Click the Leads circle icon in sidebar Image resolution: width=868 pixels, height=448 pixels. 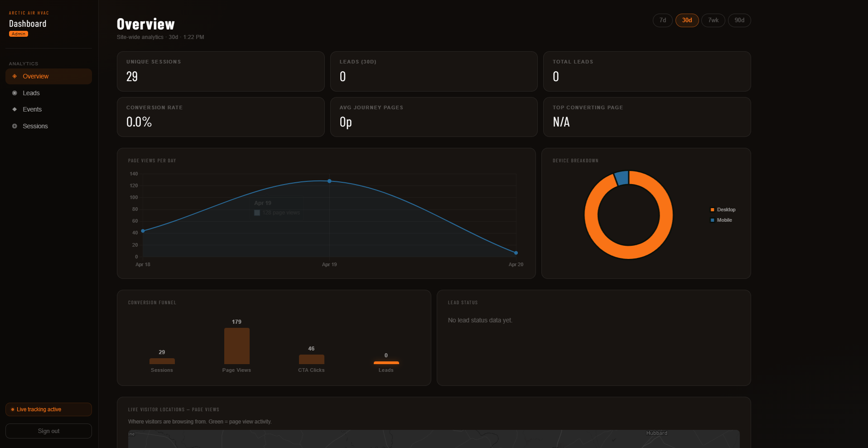click(x=14, y=93)
